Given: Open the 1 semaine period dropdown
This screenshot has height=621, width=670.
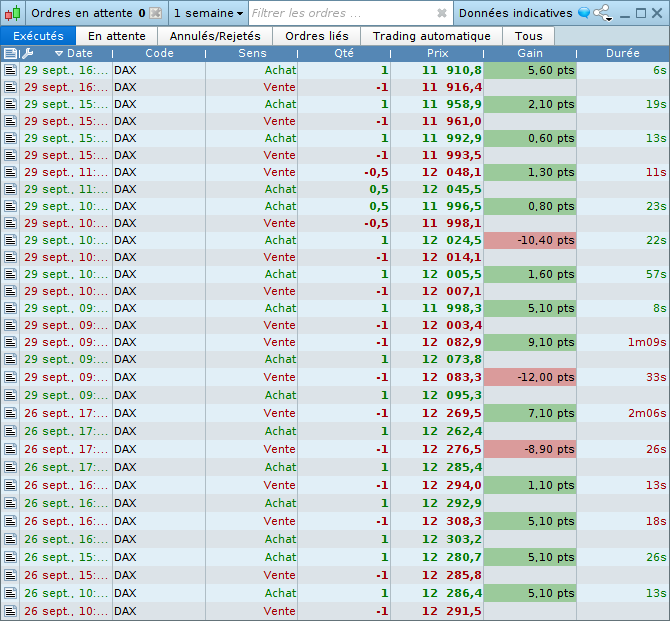Looking at the screenshot, I should (208, 13).
